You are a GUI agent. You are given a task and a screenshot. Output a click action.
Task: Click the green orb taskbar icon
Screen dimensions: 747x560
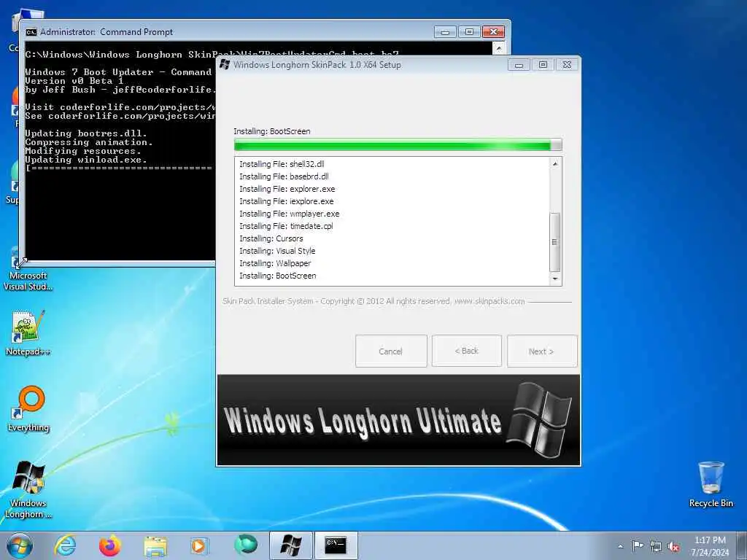pos(245,545)
